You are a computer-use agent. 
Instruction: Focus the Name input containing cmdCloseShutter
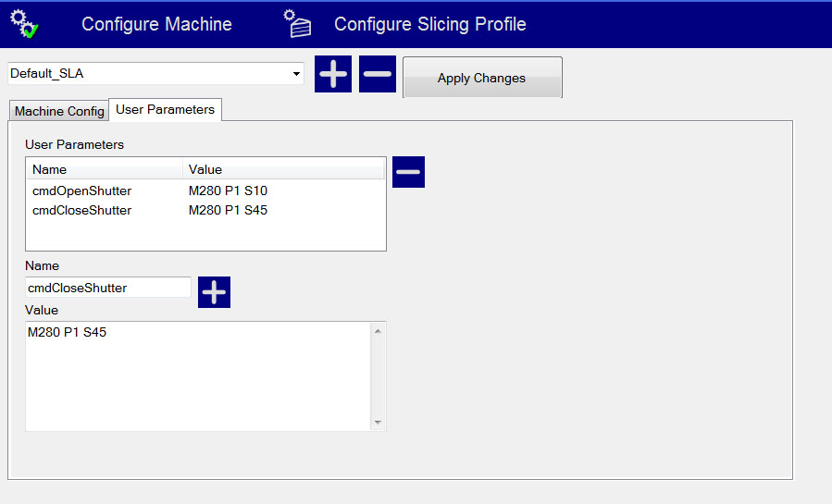107,288
